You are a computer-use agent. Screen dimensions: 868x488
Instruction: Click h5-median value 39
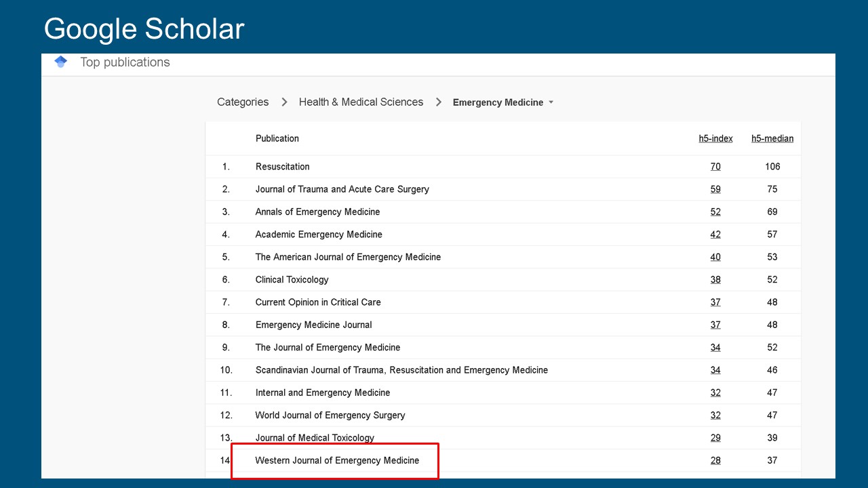pos(772,438)
